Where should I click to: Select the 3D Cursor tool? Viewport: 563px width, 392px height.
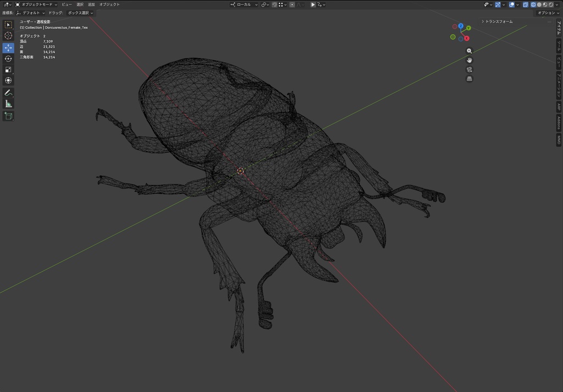[8, 36]
